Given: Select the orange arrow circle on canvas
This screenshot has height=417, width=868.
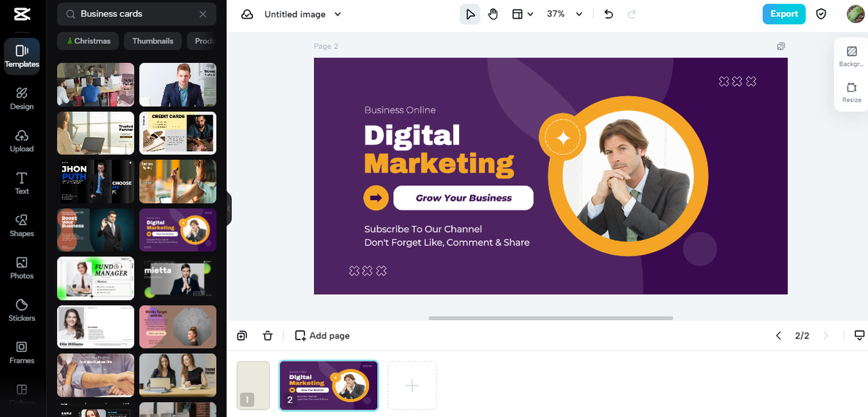Looking at the screenshot, I should point(376,198).
